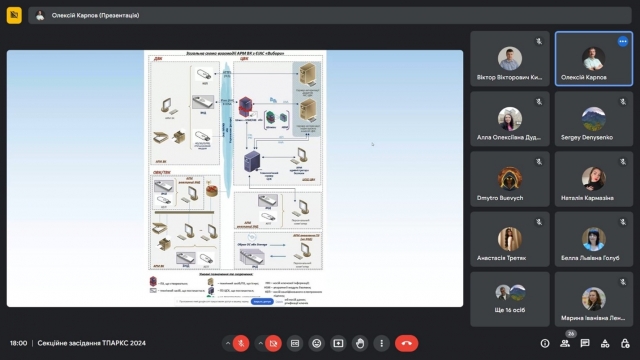Select Наталія Кармазіна participant tile
Viewport: 640px width, 360px height.
tap(594, 179)
